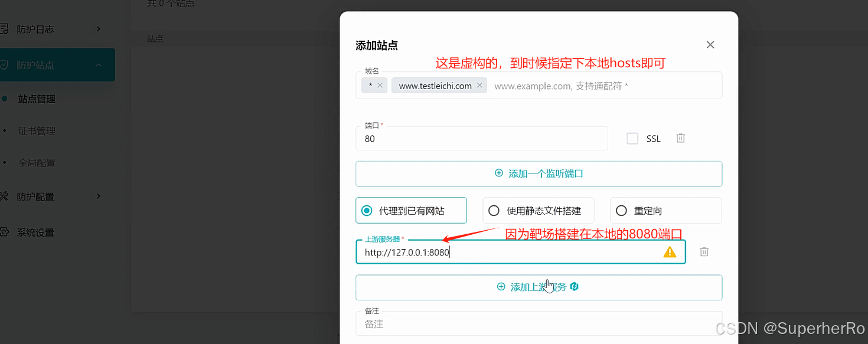Select 使用静态文件搭建 radio option

tap(494, 211)
